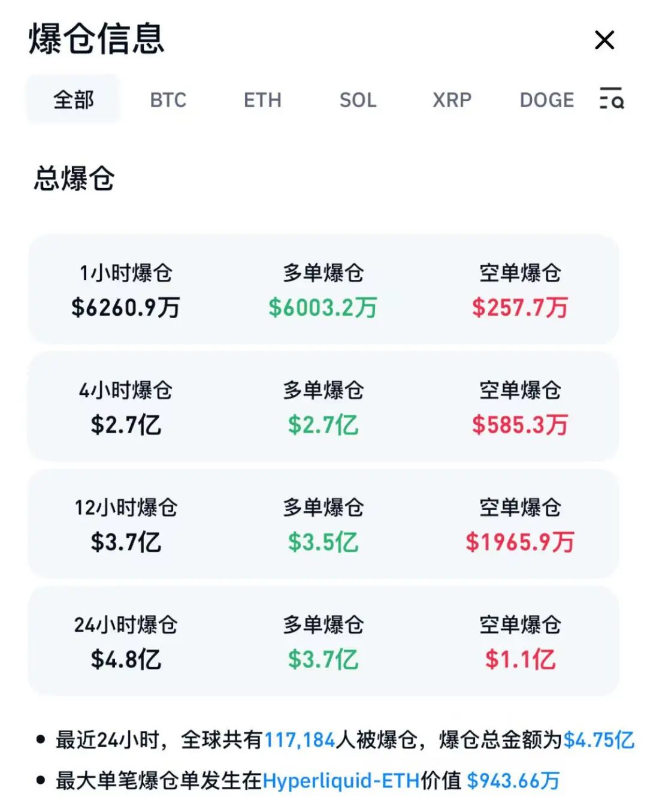Select the 全部 tab

[73, 99]
